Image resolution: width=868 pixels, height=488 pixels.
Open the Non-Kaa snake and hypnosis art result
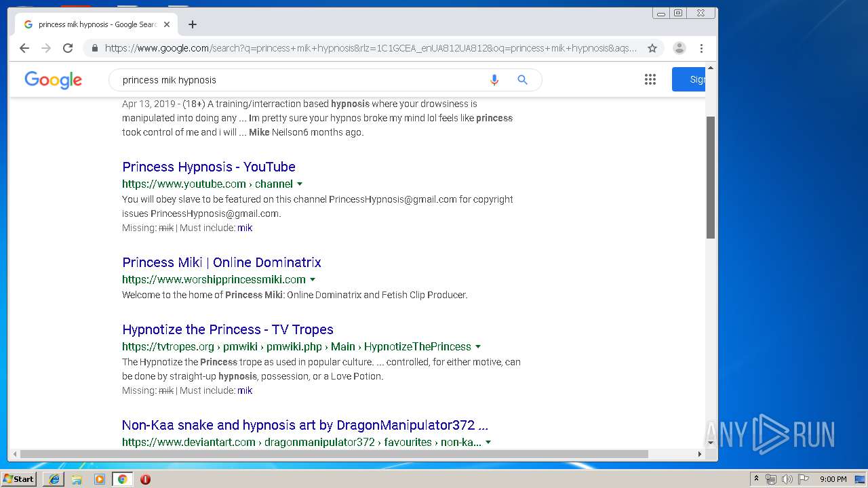(x=305, y=425)
